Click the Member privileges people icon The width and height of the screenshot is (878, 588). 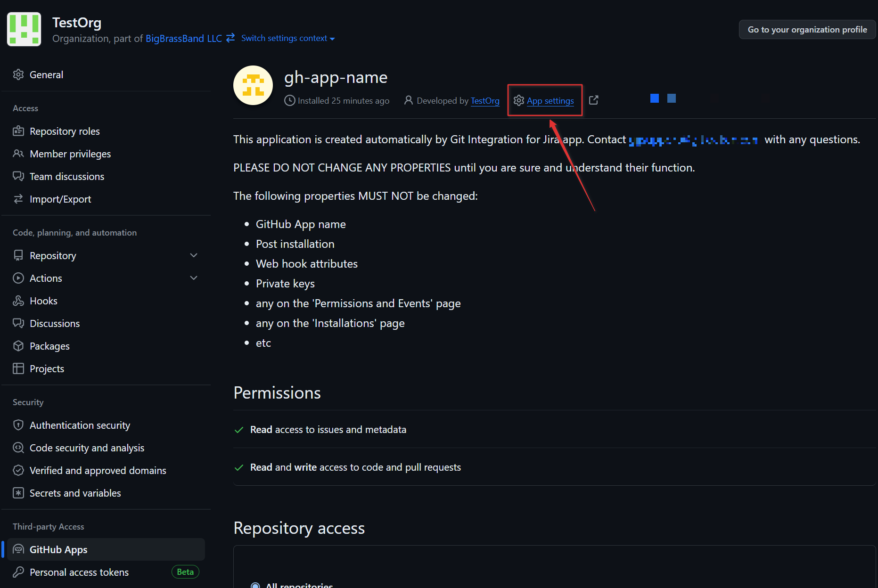click(x=18, y=154)
